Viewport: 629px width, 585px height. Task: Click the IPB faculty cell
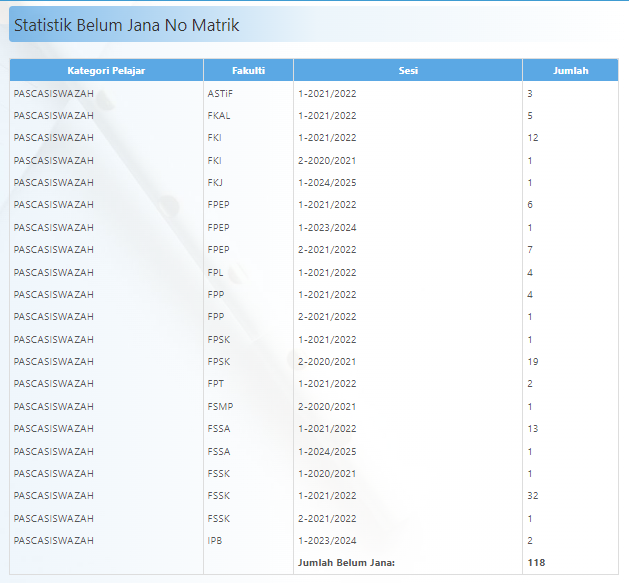214,540
